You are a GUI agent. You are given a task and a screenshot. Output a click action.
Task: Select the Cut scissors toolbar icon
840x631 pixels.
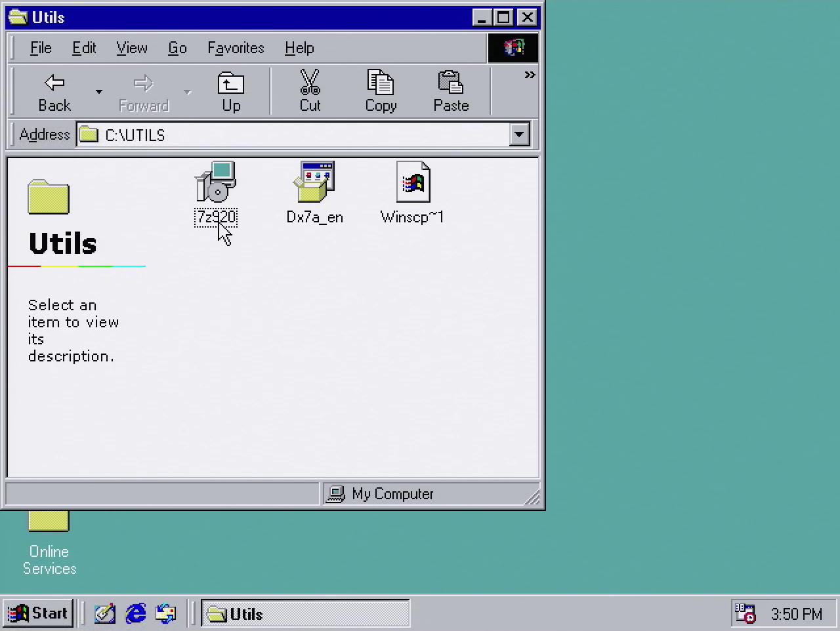point(310,91)
